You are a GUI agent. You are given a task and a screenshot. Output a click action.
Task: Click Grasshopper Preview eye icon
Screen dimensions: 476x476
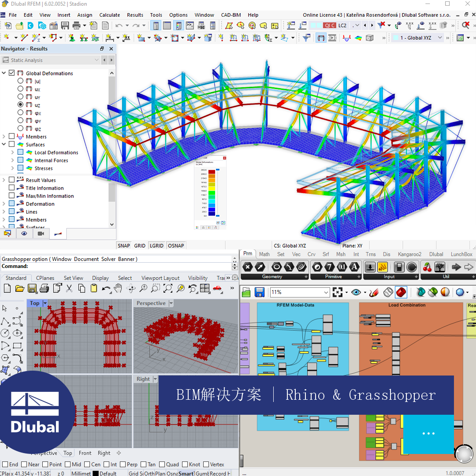(356, 292)
